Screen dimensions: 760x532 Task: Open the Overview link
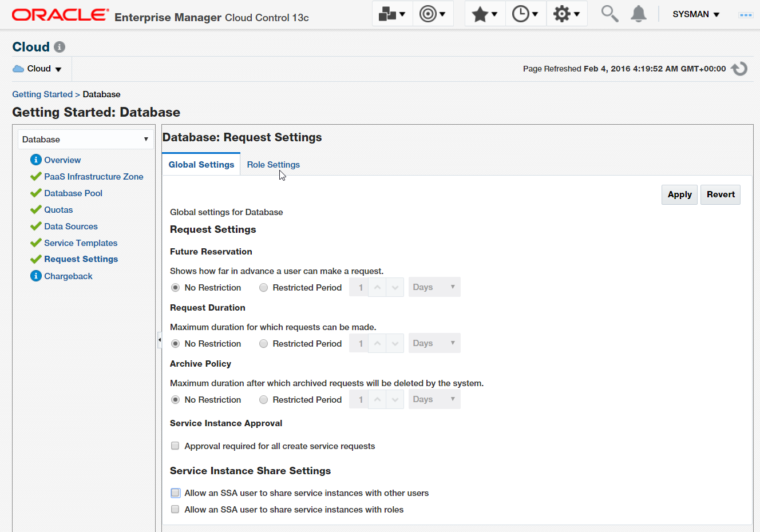(62, 160)
